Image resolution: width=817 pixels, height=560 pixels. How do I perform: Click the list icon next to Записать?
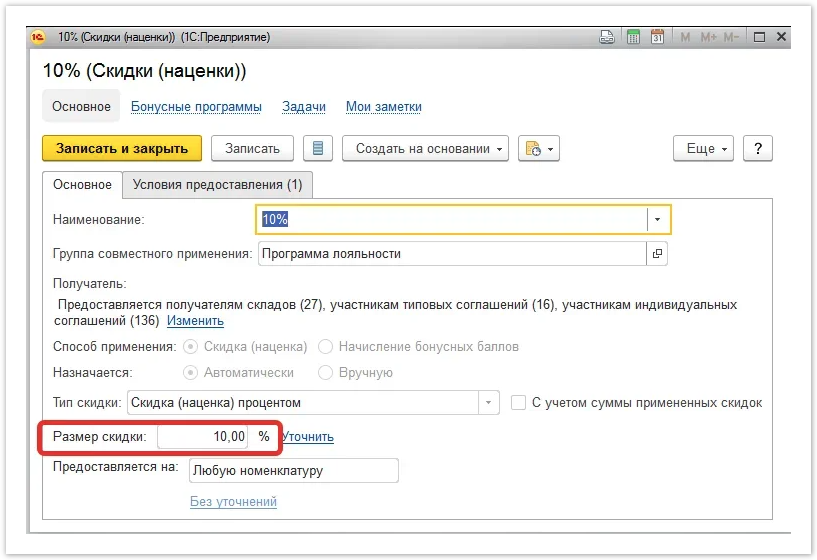(x=318, y=148)
